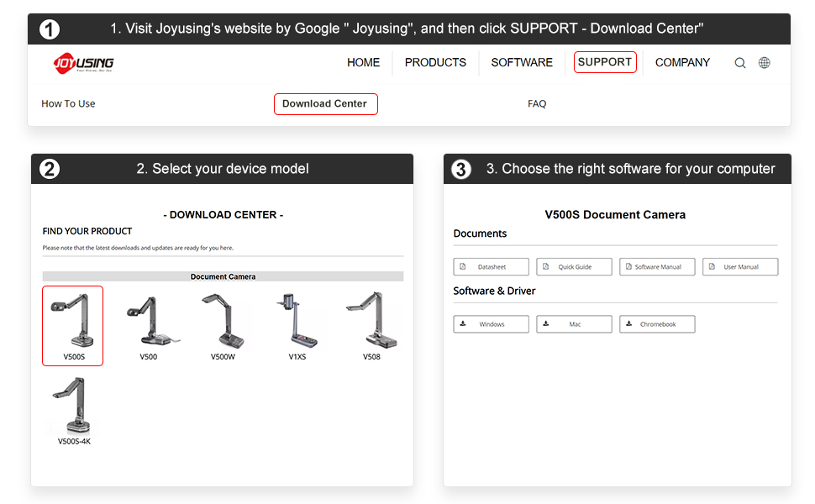Go to the COMPANY menu
Image resolution: width=815 pixels, height=504 pixels.
point(682,63)
